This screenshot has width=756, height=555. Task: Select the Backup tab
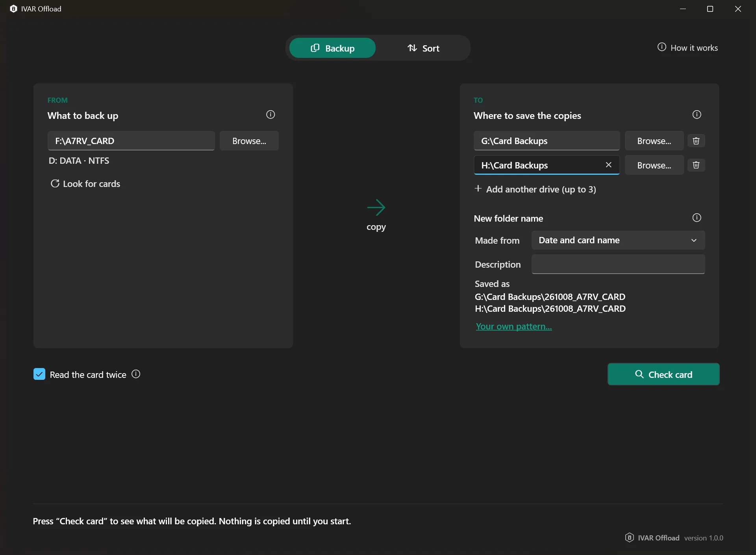coord(332,48)
